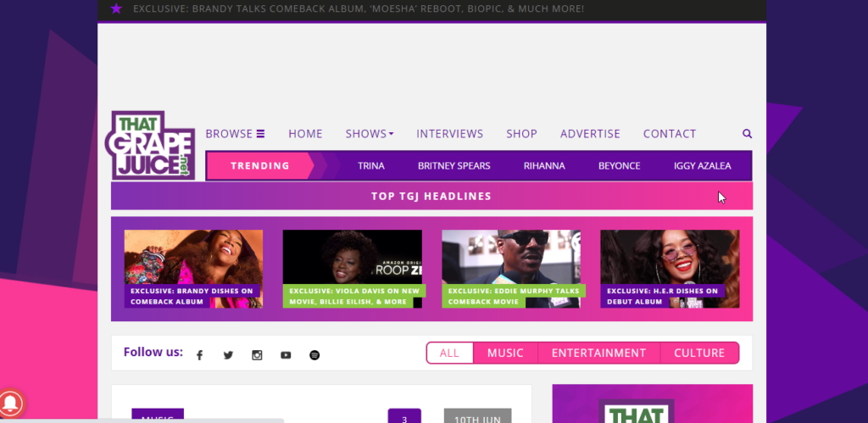This screenshot has height=423, width=868.
Task: Open the Advertise page
Action: pos(590,133)
